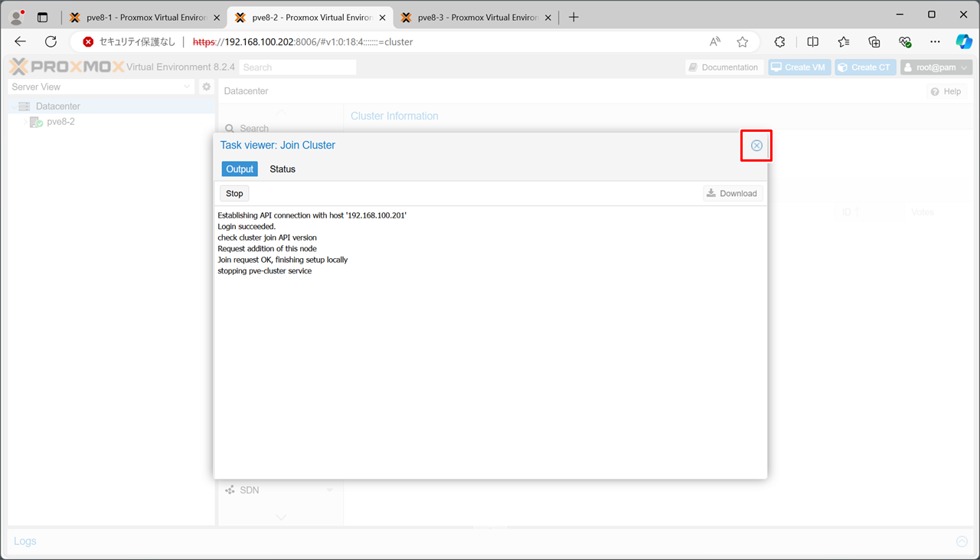Open a new browser tab
This screenshot has width=980, height=560.
point(573,17)
